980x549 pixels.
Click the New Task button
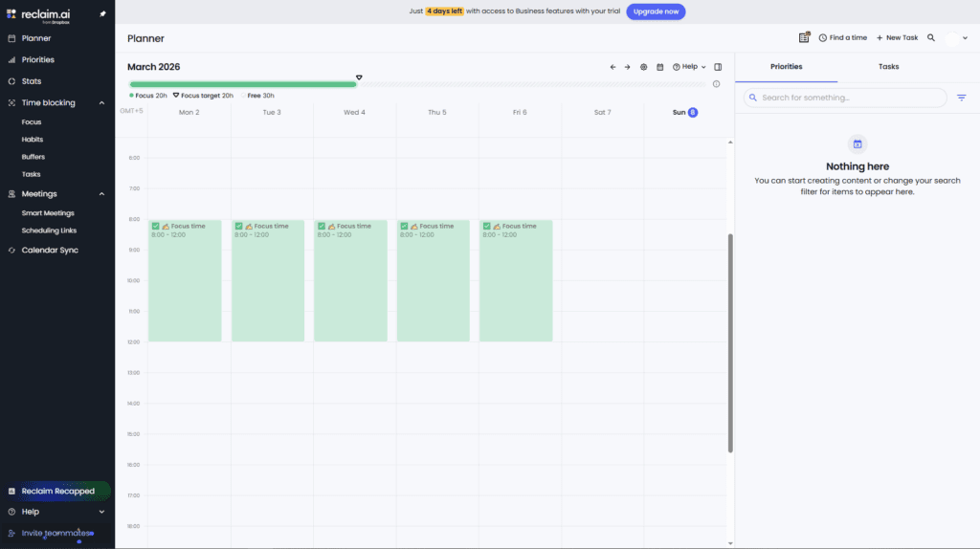[x=897, y=37]
